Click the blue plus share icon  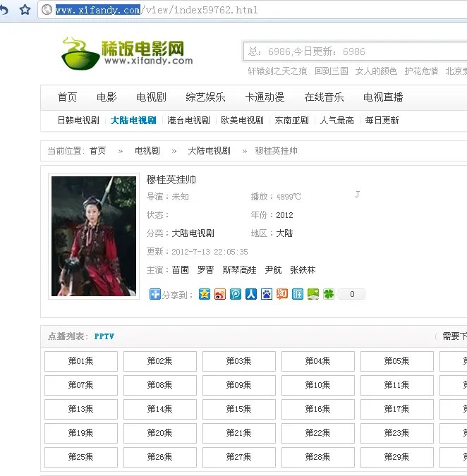click(154, 294)
